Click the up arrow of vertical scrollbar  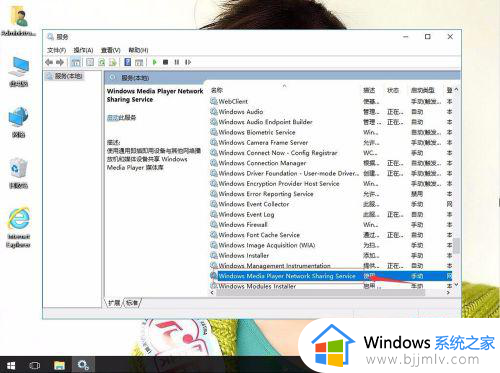coord(456,89)
